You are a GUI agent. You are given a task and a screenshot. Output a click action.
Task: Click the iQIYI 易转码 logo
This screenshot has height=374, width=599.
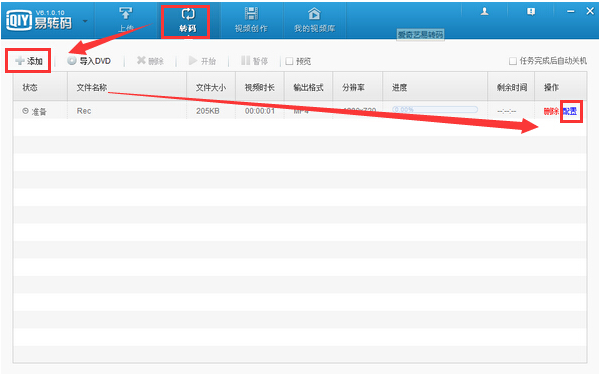(39, 21)
